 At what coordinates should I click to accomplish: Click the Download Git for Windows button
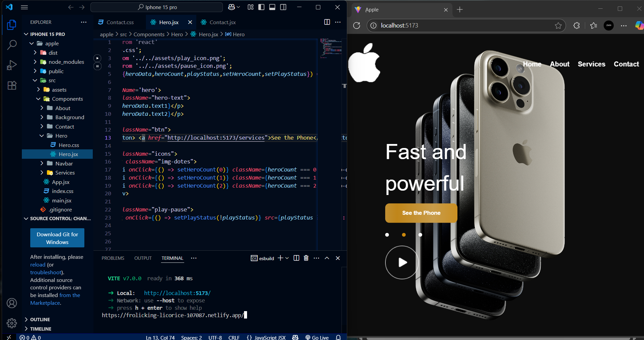(57, 238)
